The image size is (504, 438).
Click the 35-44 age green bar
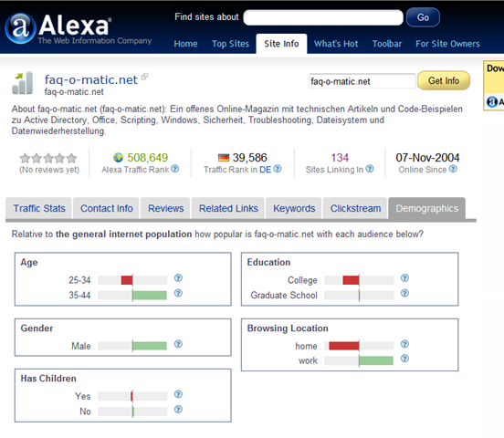point(150,295)
